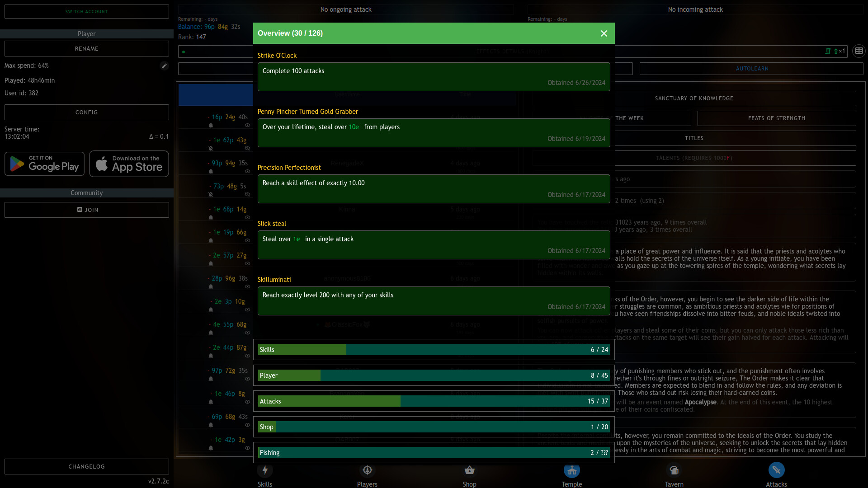
Task: Expand the Attacks achievements category
Action: click(434, 401)
